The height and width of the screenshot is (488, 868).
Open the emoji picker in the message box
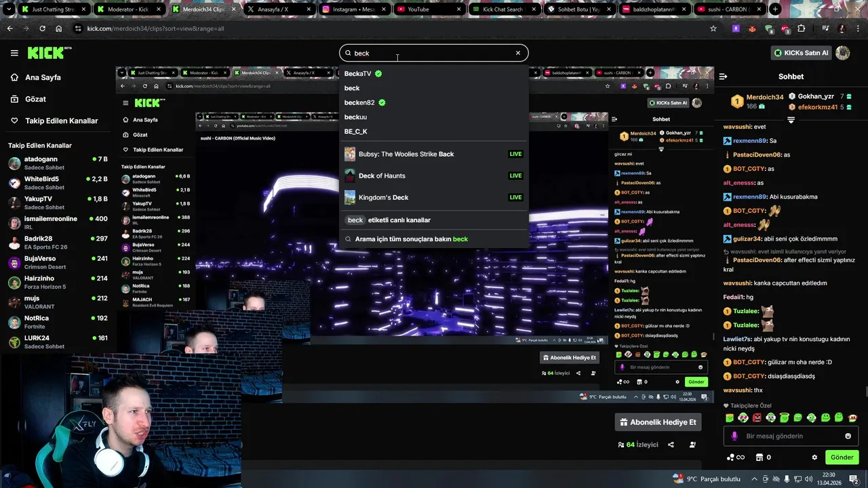848,436
